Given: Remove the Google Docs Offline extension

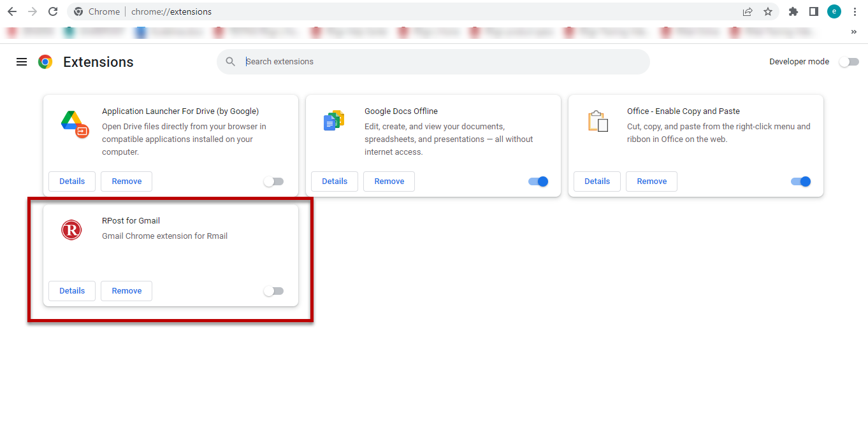Looking at the screenshot, I should click(x=389, y=181).
